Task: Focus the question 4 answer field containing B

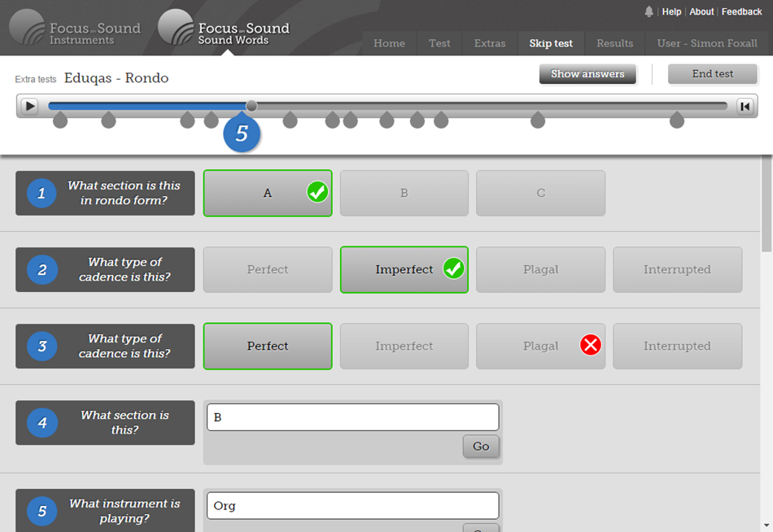Action: tap(353, 417)
